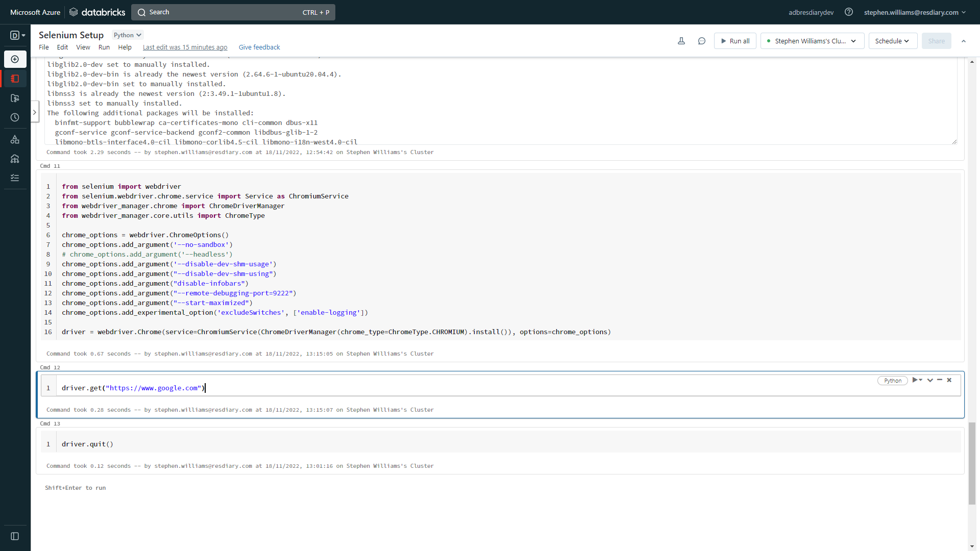The height and width of the screenshot is (551, 980).
Task: Collapse the left sidebar with the bottom panel icon
Action: click(x=15, y=536)
